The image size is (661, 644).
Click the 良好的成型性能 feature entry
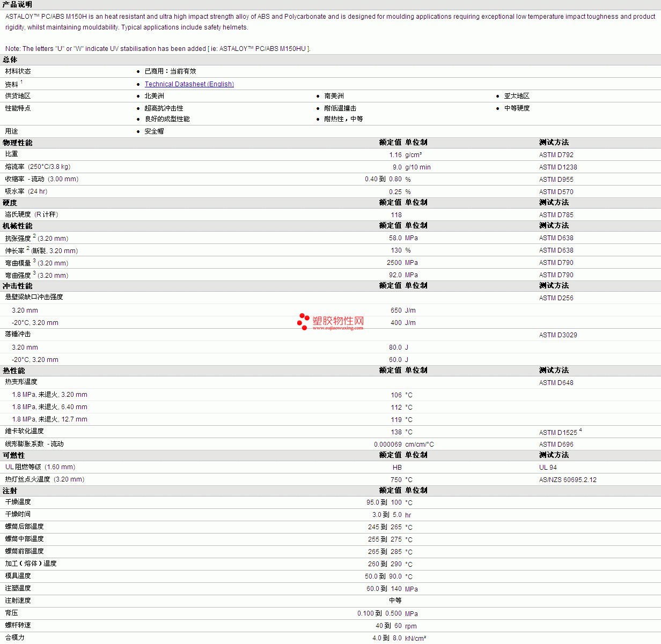167,119
